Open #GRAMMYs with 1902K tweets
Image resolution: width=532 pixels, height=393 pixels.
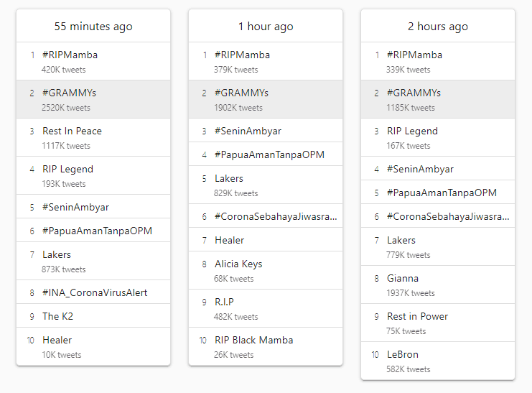[241, 93]
